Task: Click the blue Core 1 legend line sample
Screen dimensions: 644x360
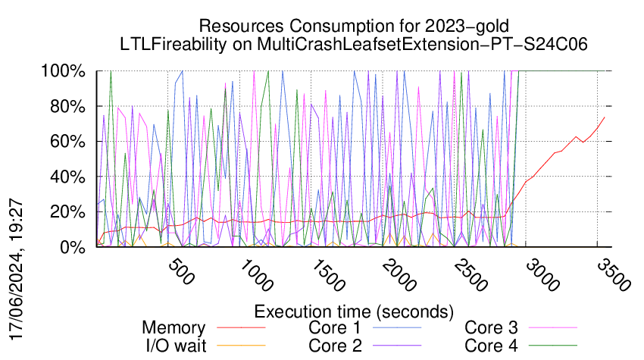Action: (x=397, y=328)
